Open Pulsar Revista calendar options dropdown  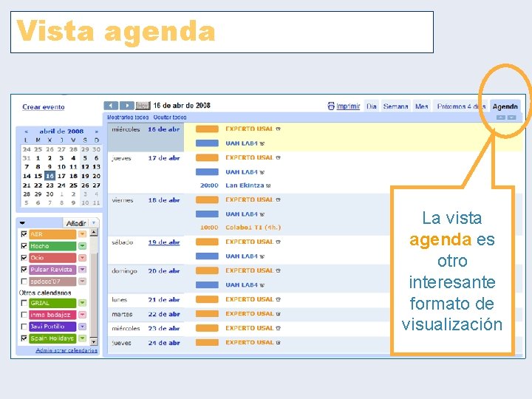(x=83, y=270)
